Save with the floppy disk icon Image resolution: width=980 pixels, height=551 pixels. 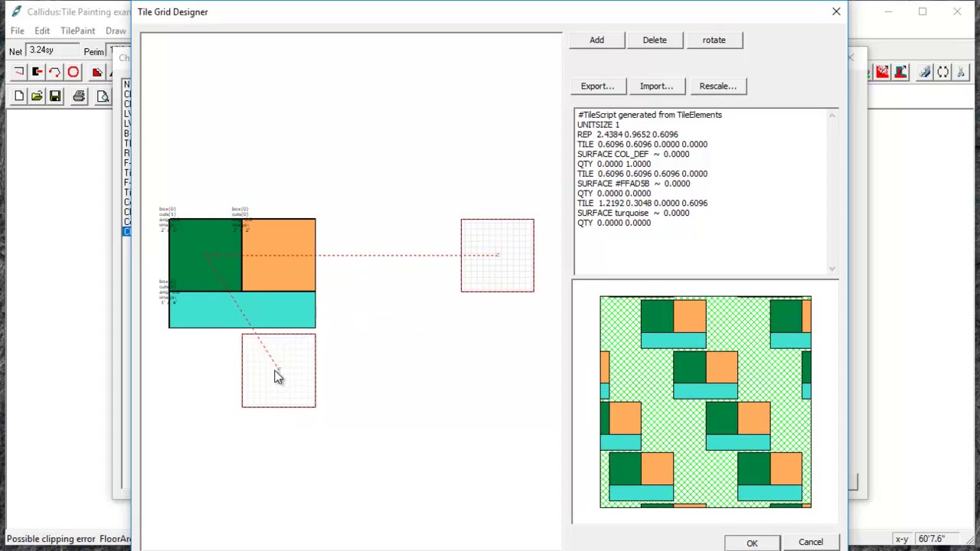point(55,96)
